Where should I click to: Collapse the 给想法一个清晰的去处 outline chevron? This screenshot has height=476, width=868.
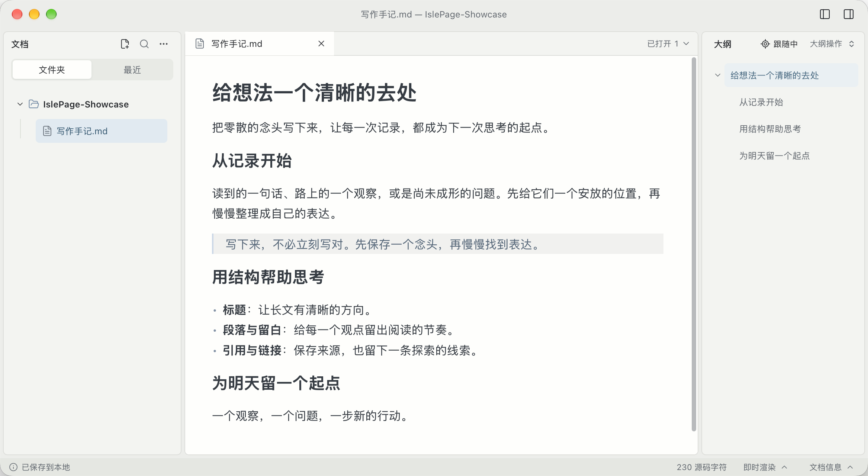tap(718, 75)
